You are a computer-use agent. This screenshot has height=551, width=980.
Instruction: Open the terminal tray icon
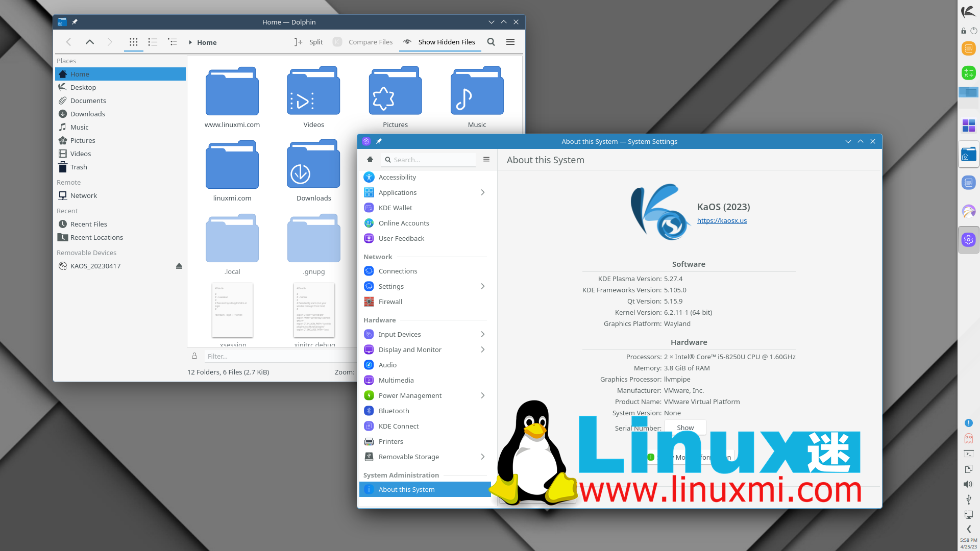968,454
